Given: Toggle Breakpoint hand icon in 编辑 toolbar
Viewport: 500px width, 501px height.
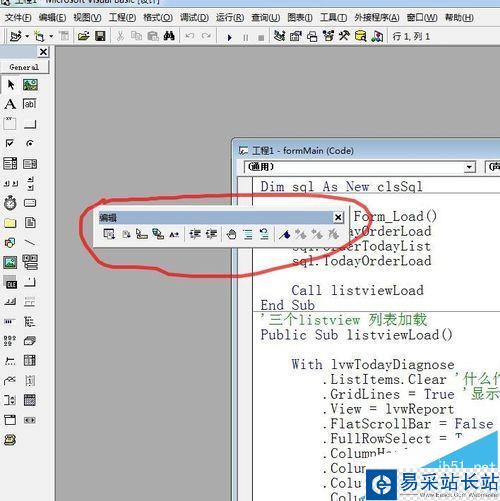Looking at the screenshot, I should 231,234.
